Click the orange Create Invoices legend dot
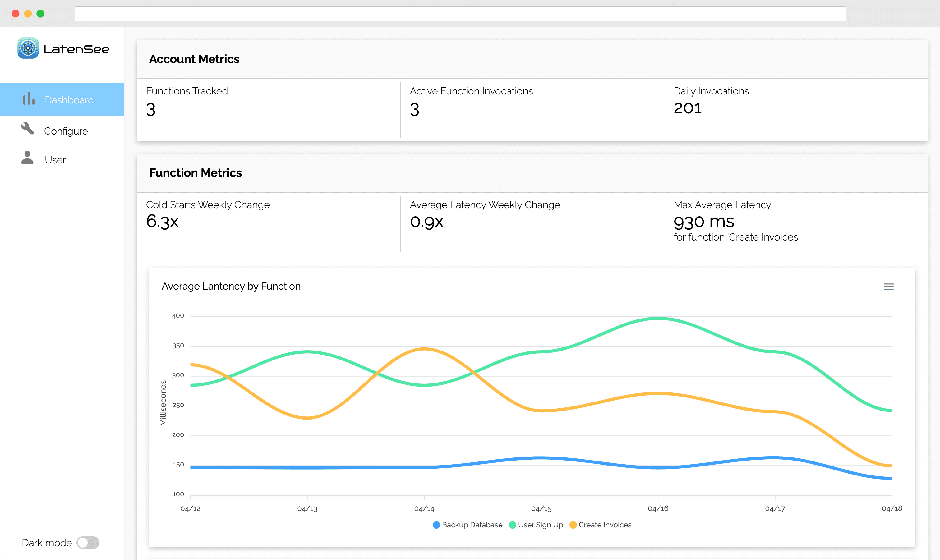The width and height of the screenshot is (940, 560). point(573,525)
